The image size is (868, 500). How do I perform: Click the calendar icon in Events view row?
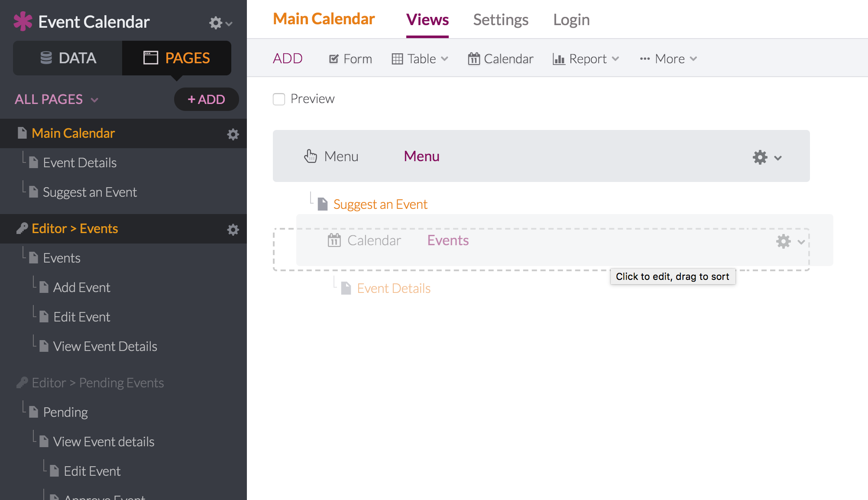pos(334,240)
